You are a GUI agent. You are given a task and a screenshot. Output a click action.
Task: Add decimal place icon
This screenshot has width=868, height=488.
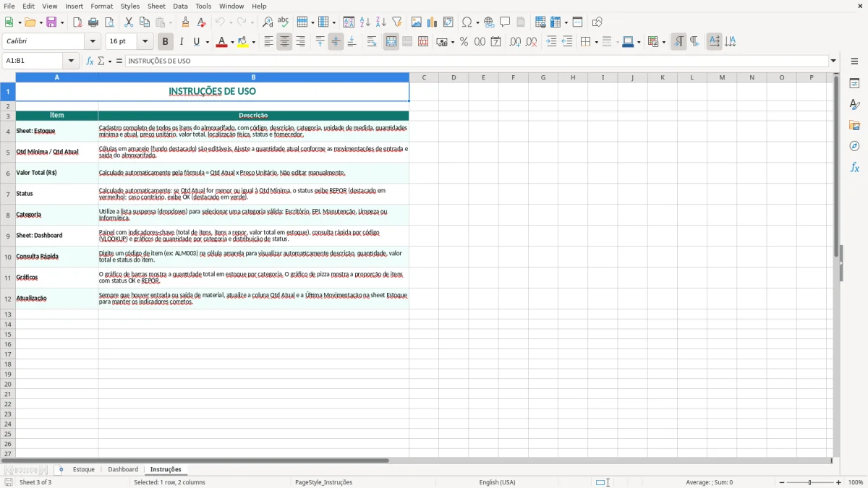[516, 42]
